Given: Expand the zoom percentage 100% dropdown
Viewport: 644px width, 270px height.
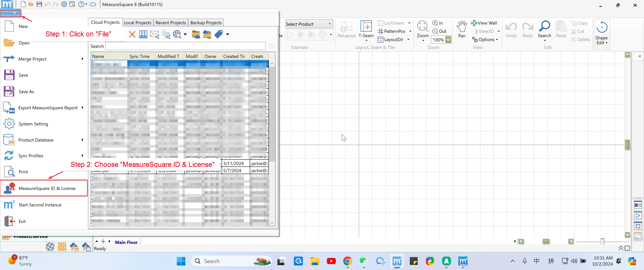Looking at the screenshot, I should (x=448, y=40).
